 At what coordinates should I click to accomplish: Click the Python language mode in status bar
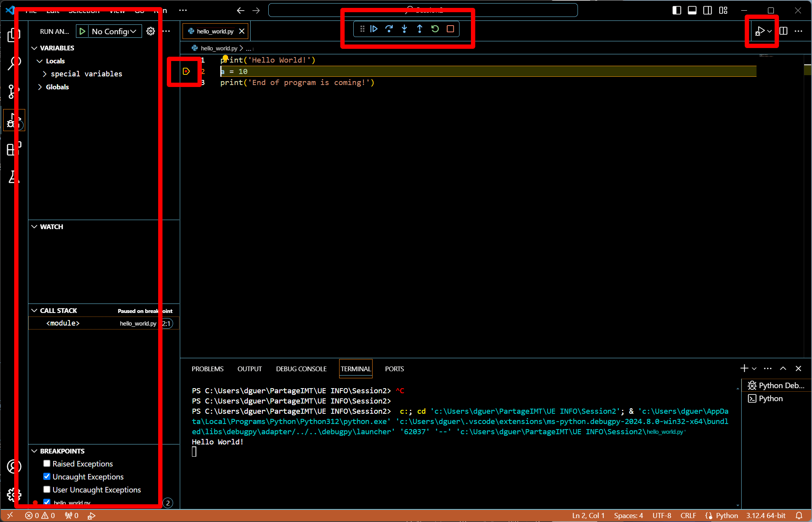click(727, 515)
